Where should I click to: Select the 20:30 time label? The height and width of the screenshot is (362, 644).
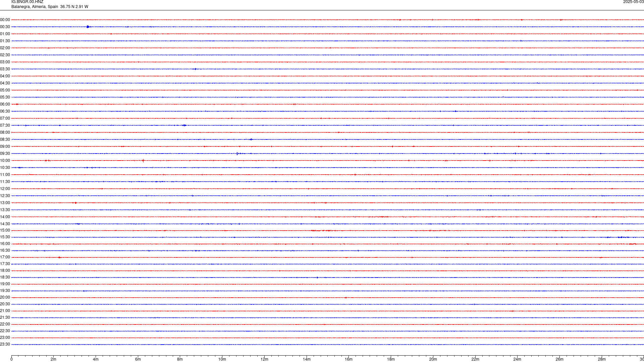tap(5, 304)
